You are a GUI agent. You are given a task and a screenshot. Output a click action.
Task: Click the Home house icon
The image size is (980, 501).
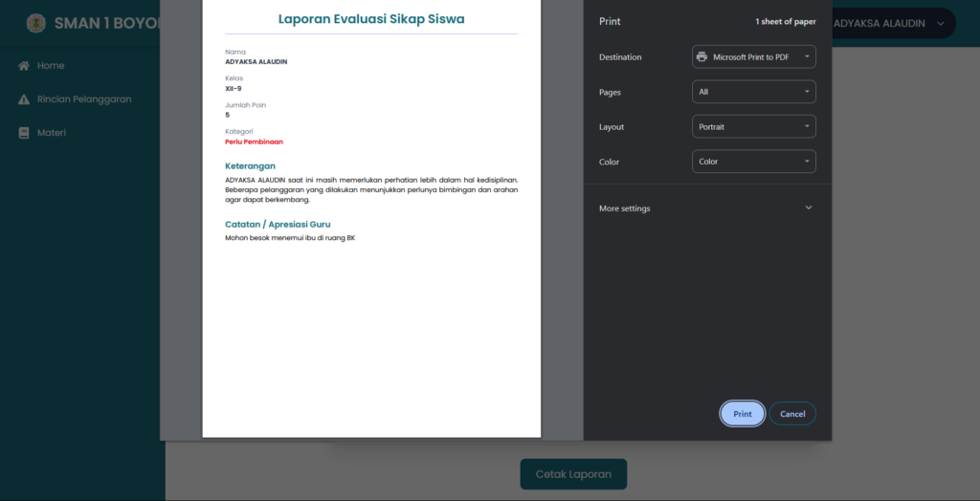tap(24, 66)
